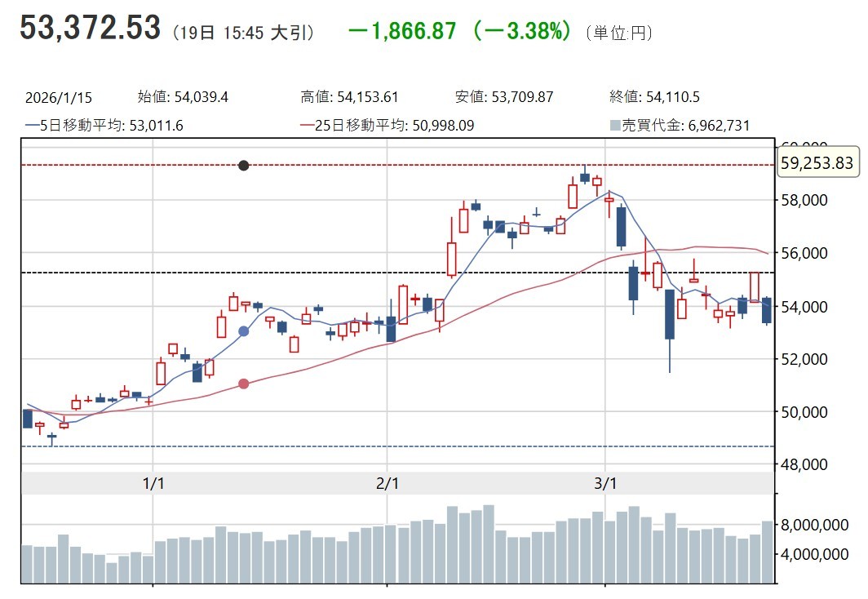The height and width of the screenshot is (599, 868).
Task: Click the 5日移動平均 legend entry
Action: coord(104,125)
